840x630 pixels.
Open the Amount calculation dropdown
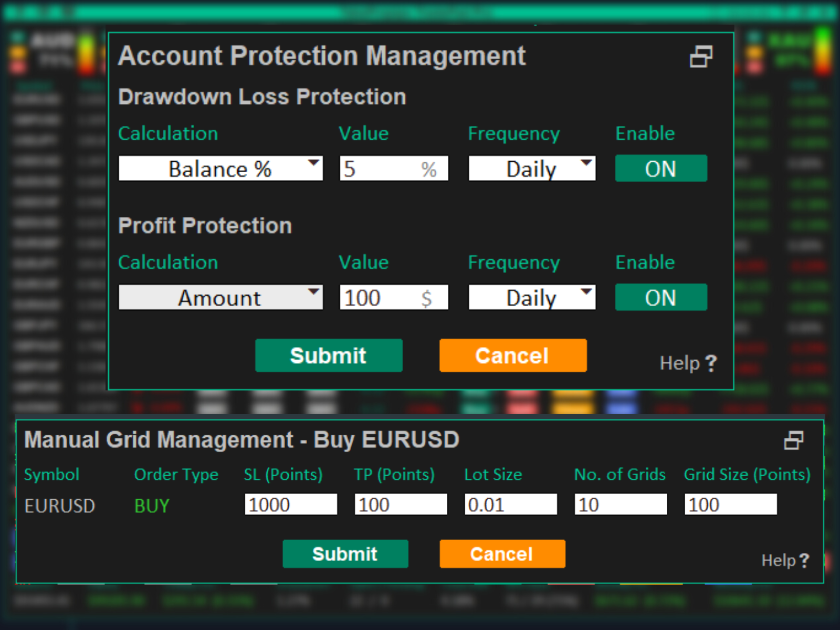[x=220, y=298]
